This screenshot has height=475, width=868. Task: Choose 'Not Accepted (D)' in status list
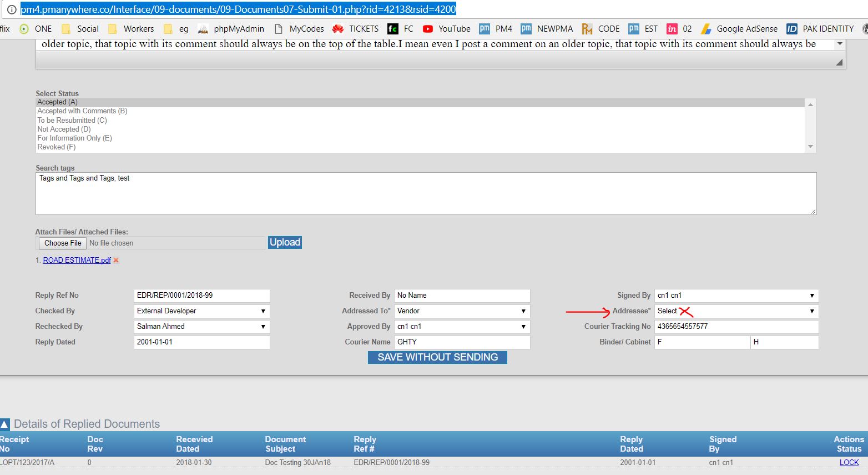point(64,129)
